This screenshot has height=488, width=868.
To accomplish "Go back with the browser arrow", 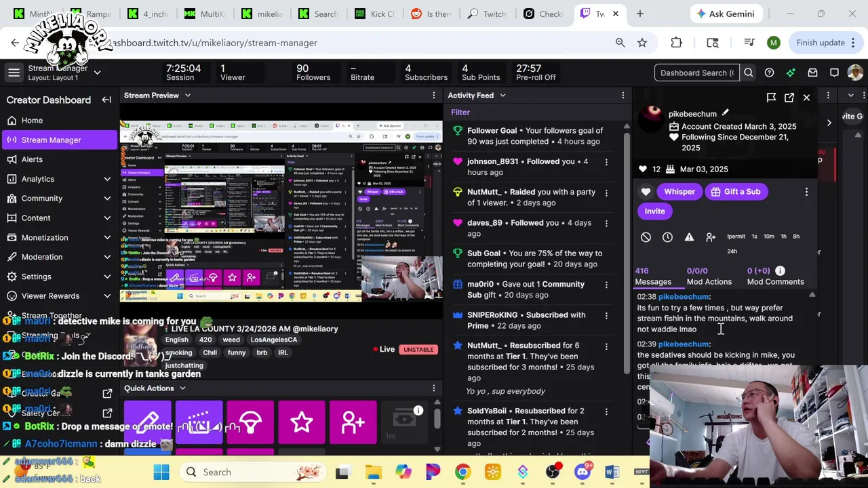I will click(x=15, y=43).
